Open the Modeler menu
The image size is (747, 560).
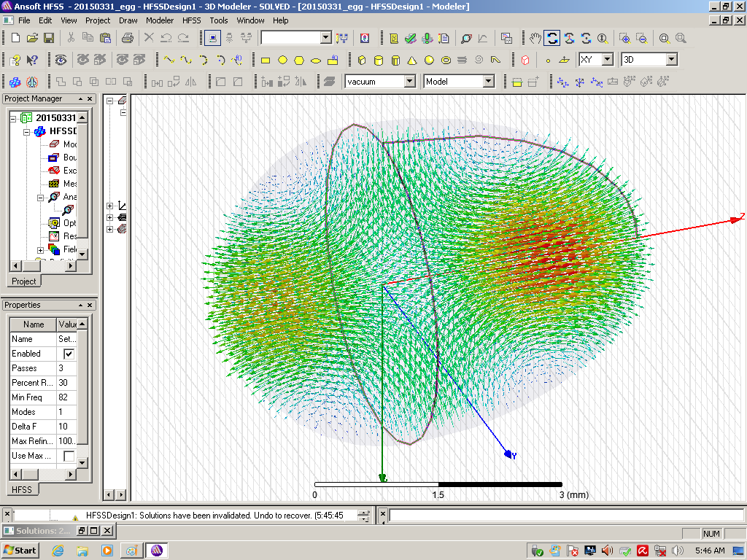pyautogui.click(x=160, y=20)
